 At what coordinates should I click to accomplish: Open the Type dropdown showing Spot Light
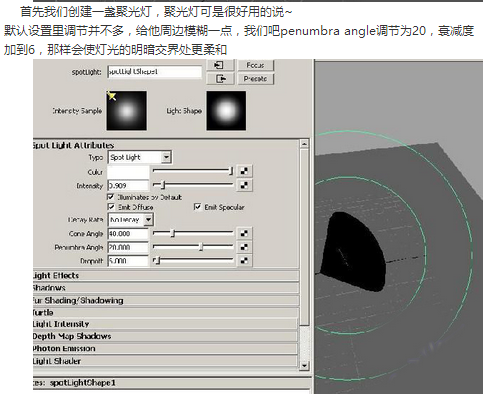(x=140, y=157)
